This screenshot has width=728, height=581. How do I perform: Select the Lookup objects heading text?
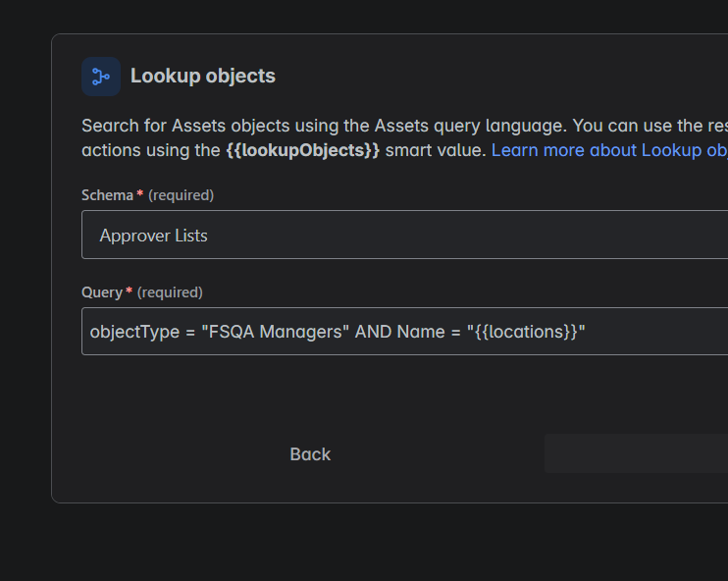pos(203,76)
